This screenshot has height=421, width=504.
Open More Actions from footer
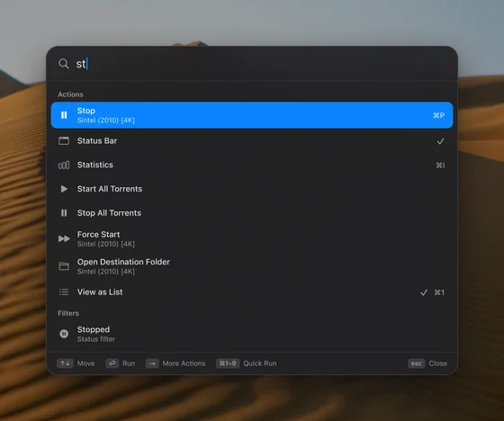click(x=184, y=363)
